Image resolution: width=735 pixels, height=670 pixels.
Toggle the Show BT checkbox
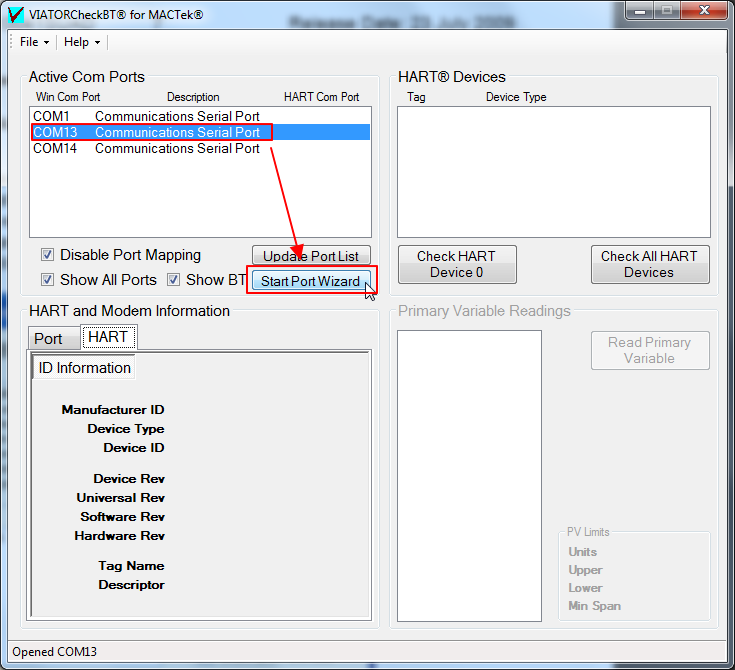point(173,280)
